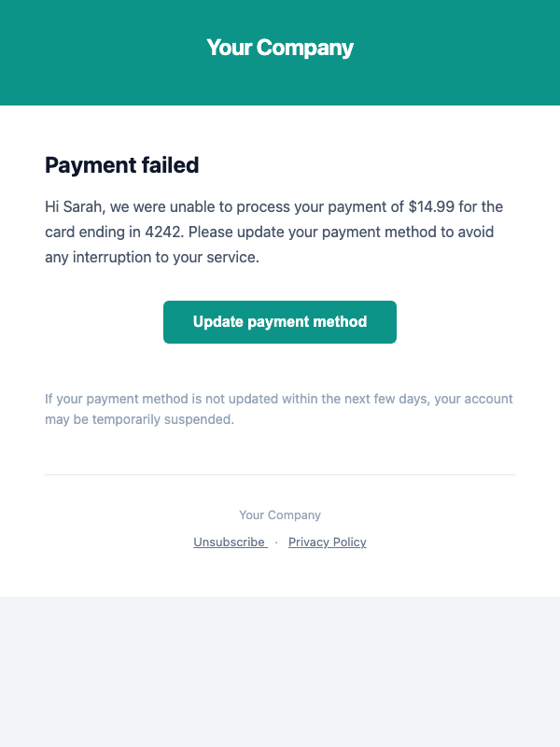Select the Unsubscribe underlined text
This screenshot has height=747, width=560.
(230, 542)
